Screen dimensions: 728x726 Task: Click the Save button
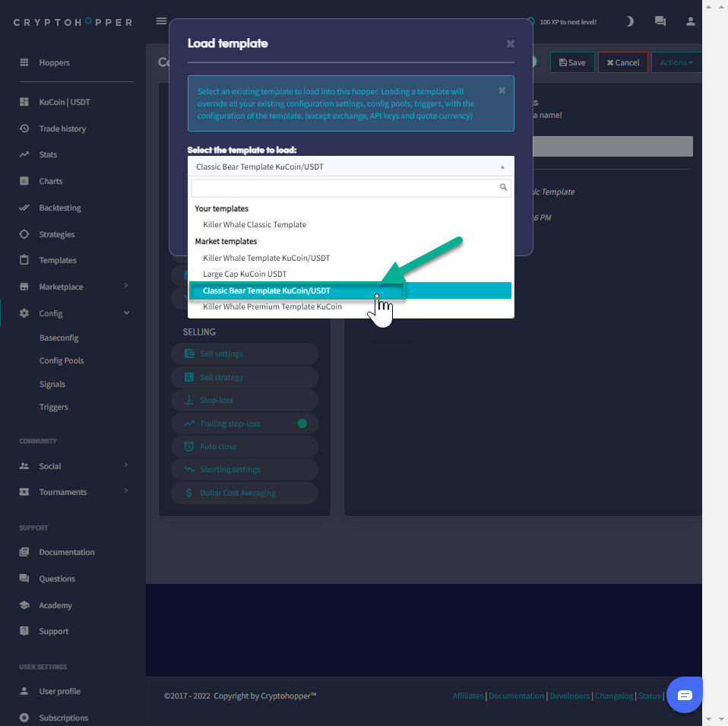571,62
